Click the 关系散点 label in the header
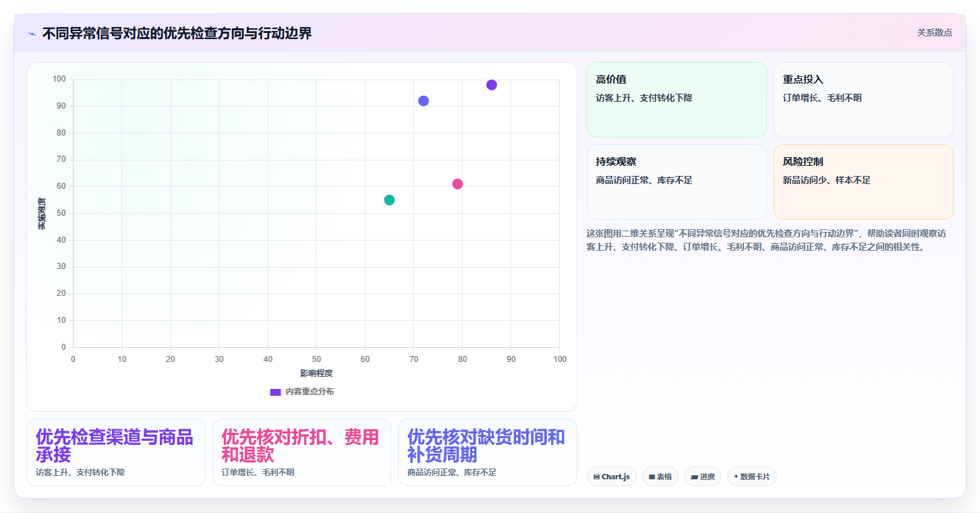980x513 pixels. click(935, 32)
